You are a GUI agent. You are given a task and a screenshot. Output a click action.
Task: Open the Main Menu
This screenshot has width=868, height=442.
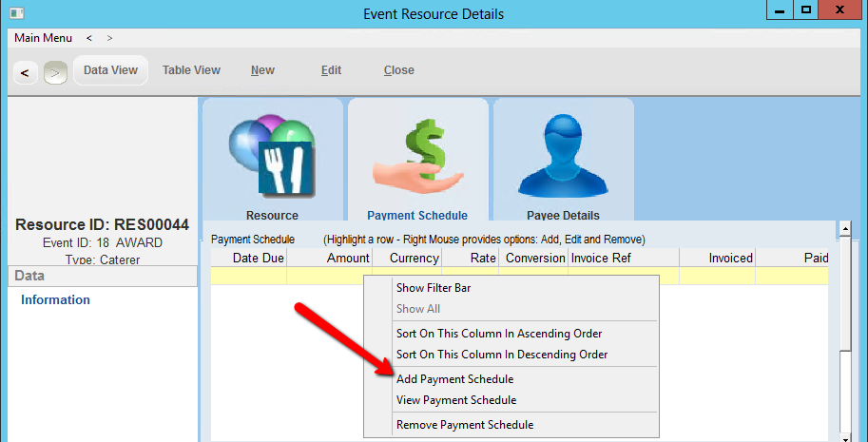click(43, 38)
